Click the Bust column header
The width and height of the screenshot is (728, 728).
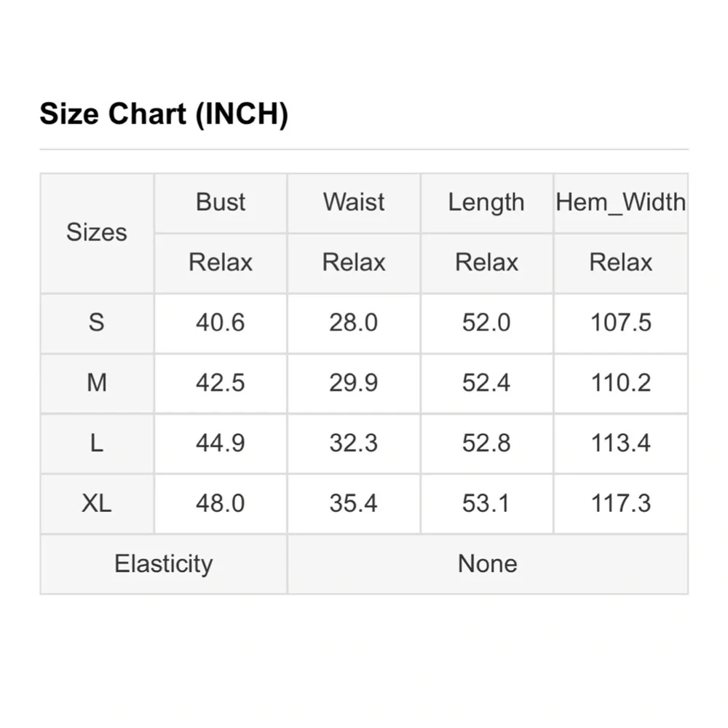221,202
